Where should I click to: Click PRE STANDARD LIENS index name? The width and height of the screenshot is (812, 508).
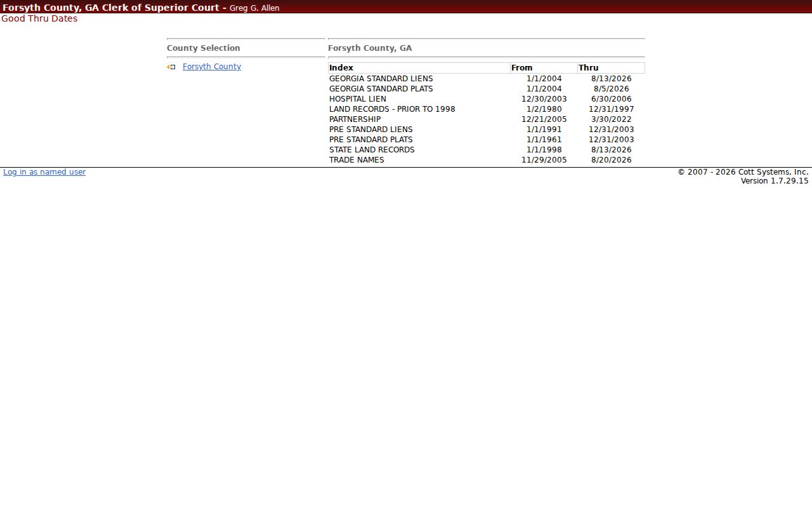point(371,130)
